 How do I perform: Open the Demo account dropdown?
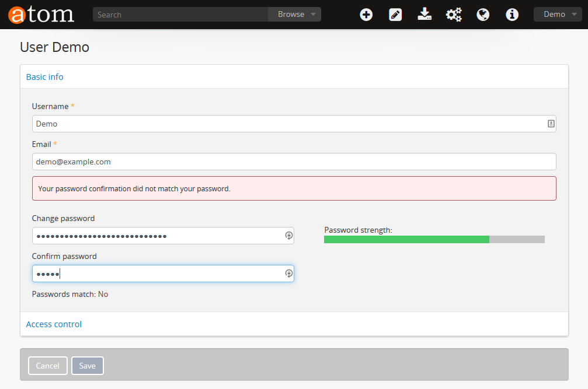(x=557, y=14)
